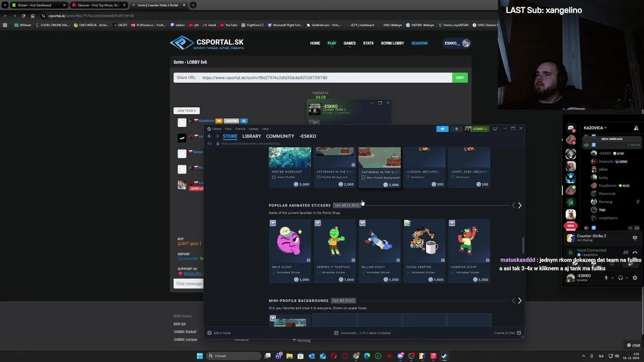This screenshot has width=644, height=362.
Task: Select the Smug Scout animated sticker
Action: pyautogui.click(x=290, y=251)
